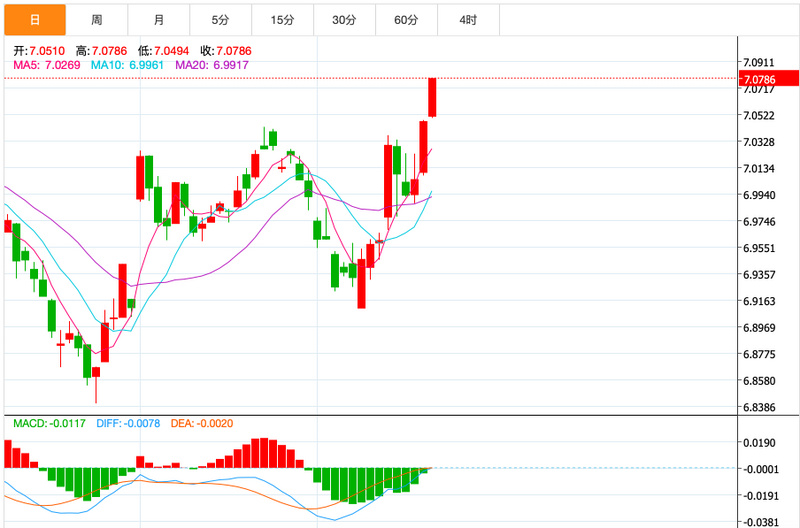Click the MA5: 7.0269 indicator label
The width and height of the screenshot is (800, 528).
(47, 65)
